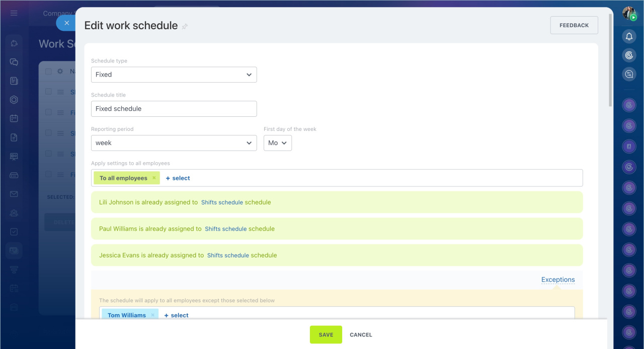Close the Edit work schedule slider panel
Viewport: 644px width, 349px height.
point(66,23)
